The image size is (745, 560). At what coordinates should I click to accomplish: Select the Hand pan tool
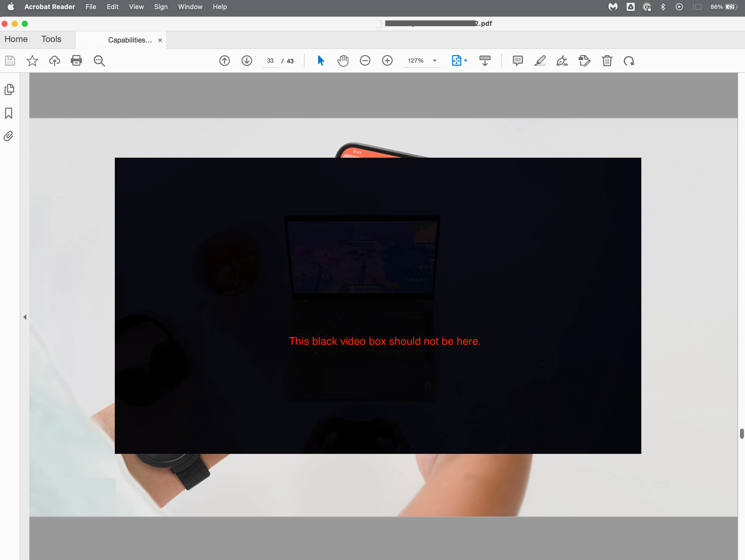tap(343, 61)
